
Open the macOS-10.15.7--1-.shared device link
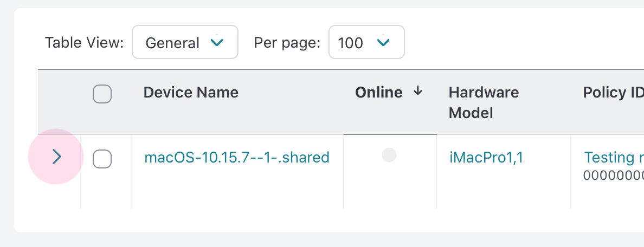click(x=237, y=158)
